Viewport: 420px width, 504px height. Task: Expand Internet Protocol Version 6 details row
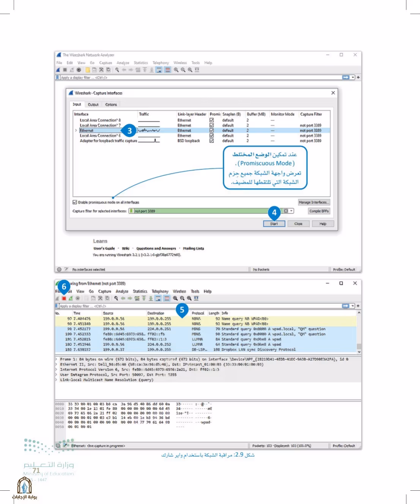[57, 369]
